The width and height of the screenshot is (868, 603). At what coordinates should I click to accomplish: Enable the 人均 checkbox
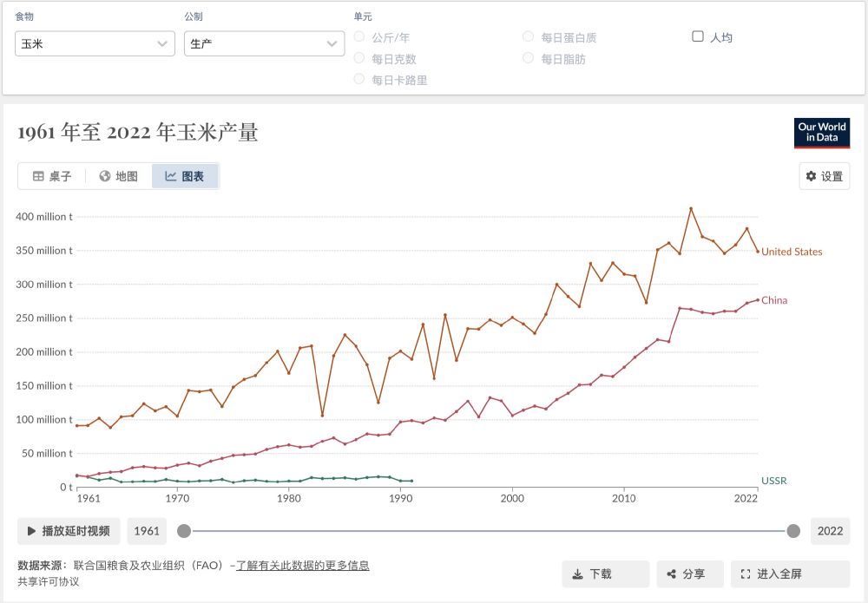[x=698, y=36]
